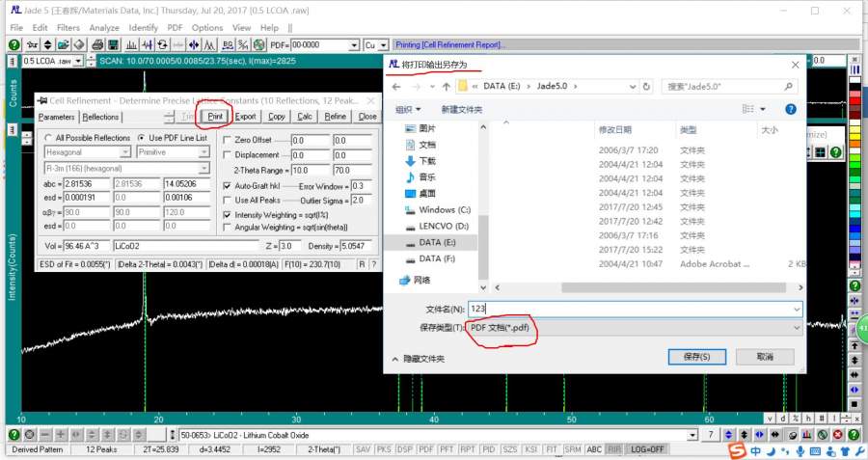Viewport: 868px width, 460px height.
Task: Open the Filters menu
Action: [x=68, y=27]
